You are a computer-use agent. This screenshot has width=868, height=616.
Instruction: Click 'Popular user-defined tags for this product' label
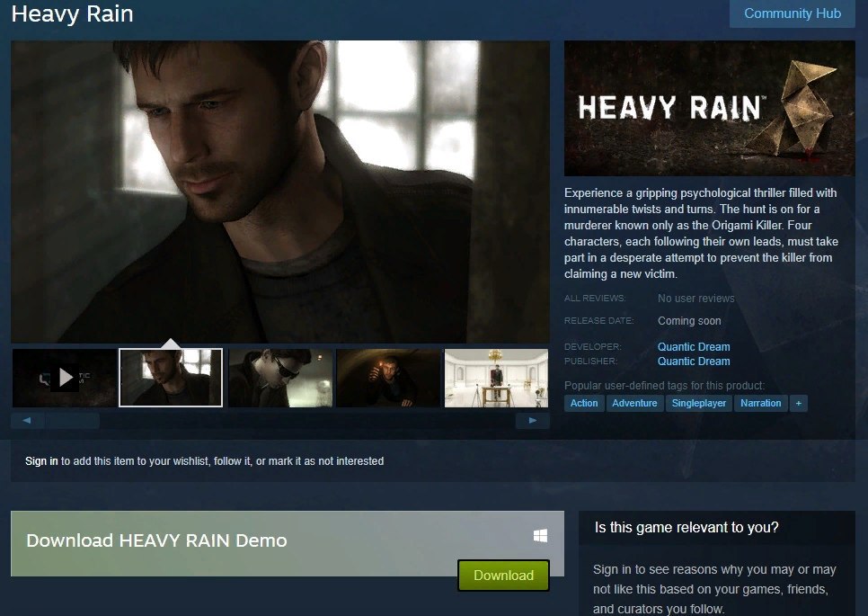pyautogui.click(x=664, y=386)
